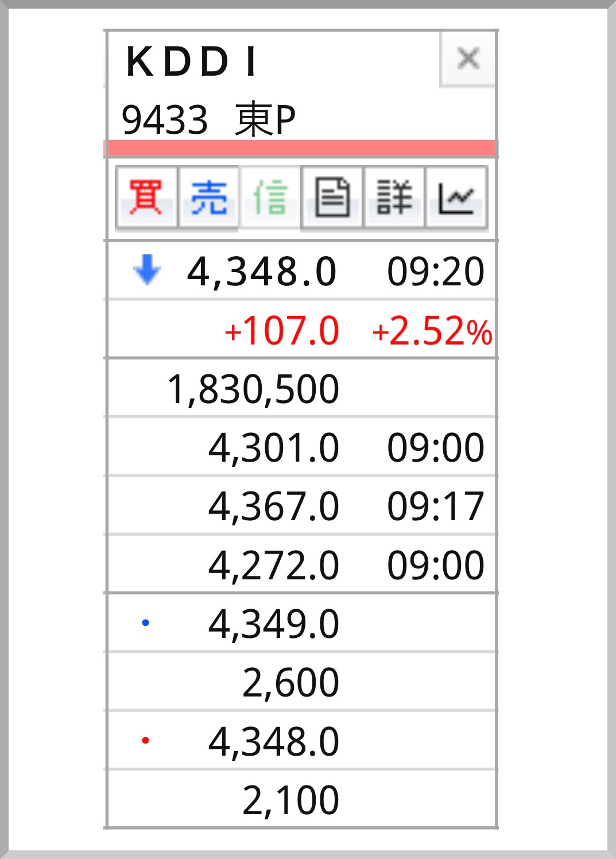Click the volume 1,830,500

coord(253,389)
